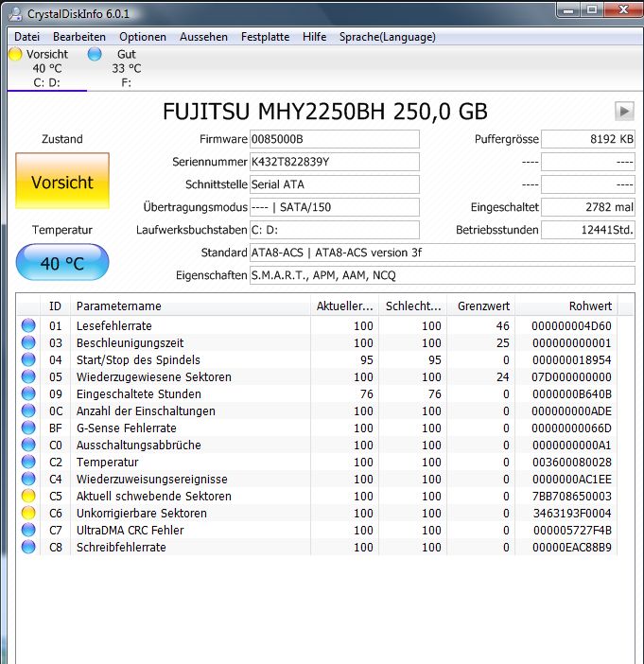Click the Rohwert column header
Viewport: 644px width, 664px height.
566,306
